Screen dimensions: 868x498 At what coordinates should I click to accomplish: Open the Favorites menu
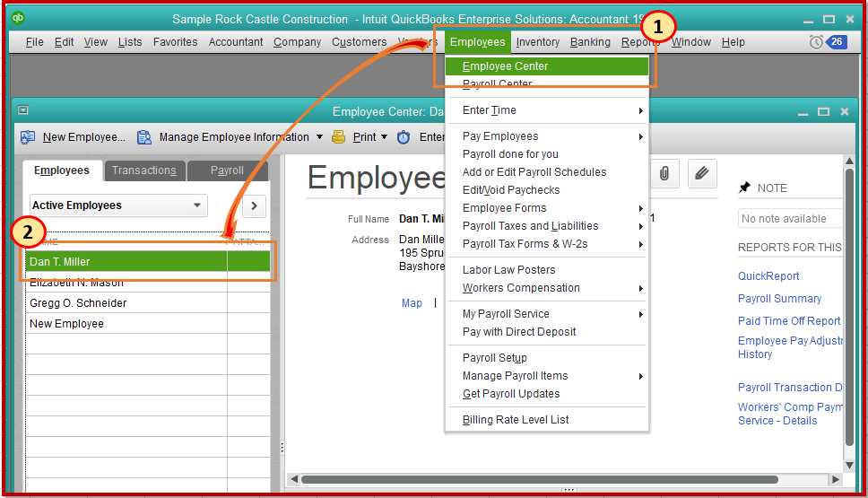175,42
